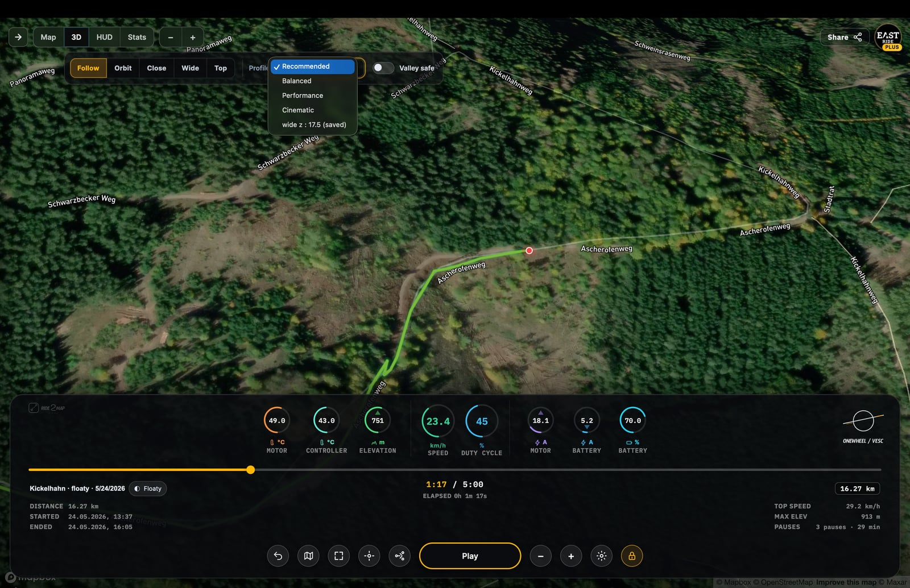Open the Stats tab
The height and width of the screenshot is (588, 910).
pyautogui.click(x=137, y=37)
